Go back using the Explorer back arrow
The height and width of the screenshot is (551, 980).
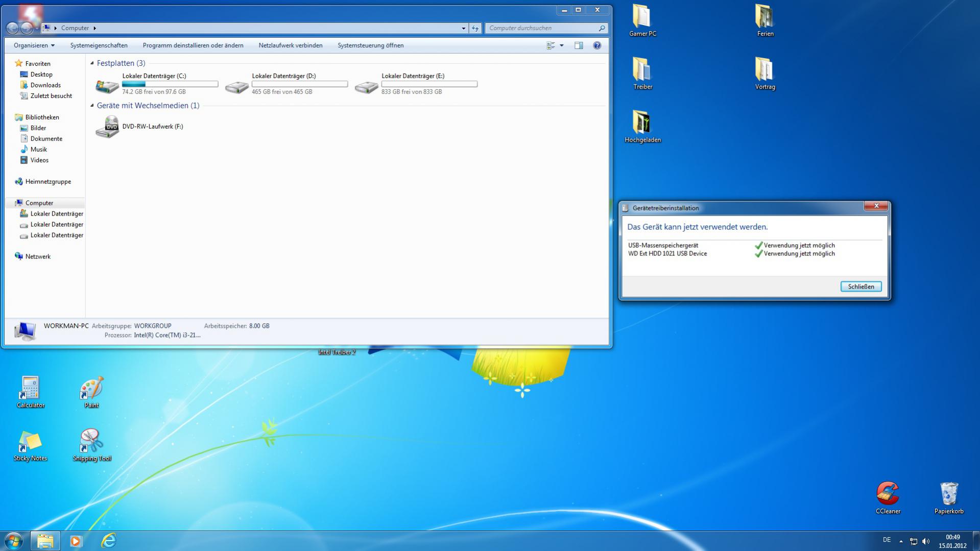pyautogui.click(x=13, y=28)
